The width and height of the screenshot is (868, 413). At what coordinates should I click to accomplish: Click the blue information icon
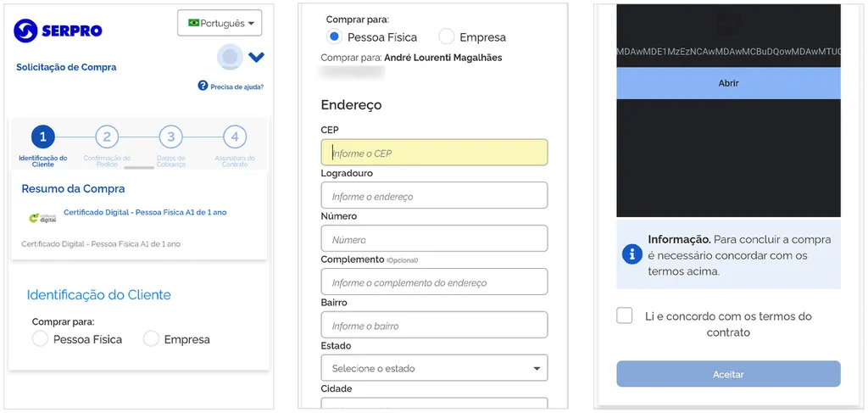(x=632, y=254)
